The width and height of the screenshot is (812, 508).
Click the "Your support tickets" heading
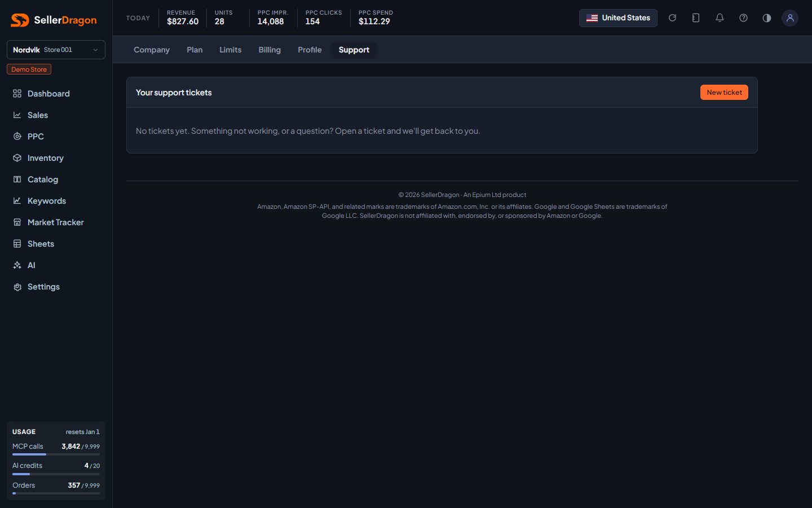[174, 93]
